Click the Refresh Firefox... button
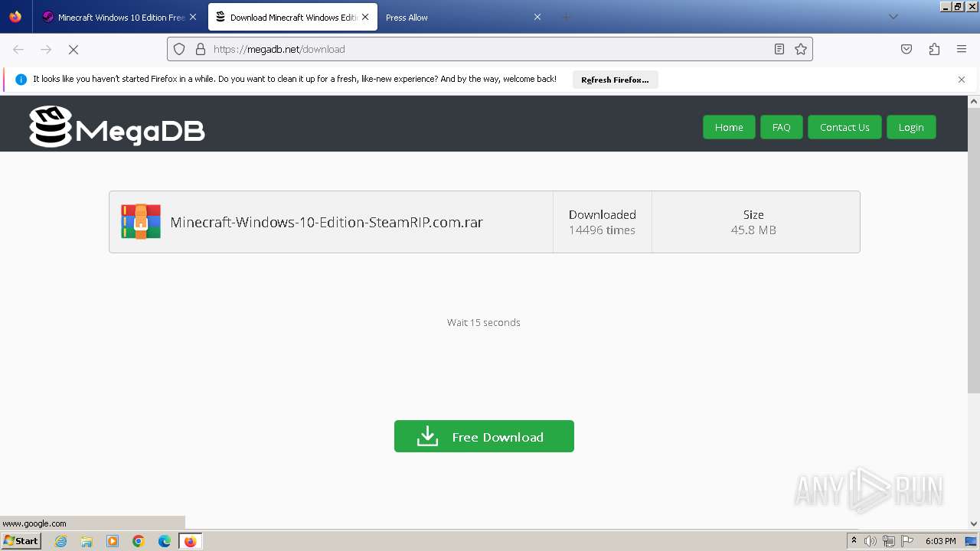980x551 pixels. [615, 80]
